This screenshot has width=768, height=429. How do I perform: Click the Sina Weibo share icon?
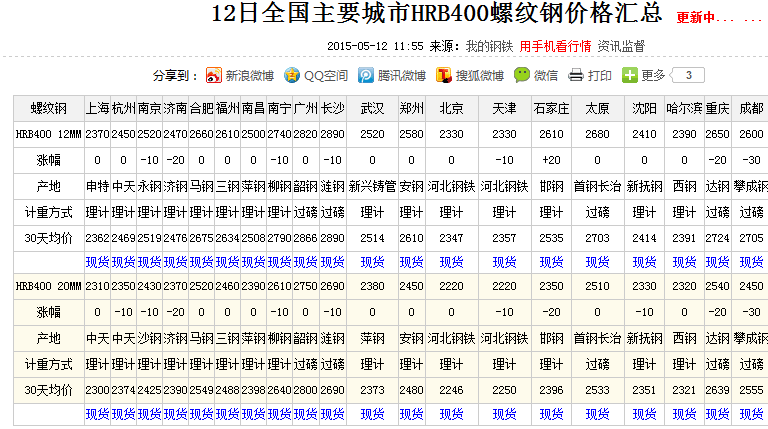click(x=214, y=75)
